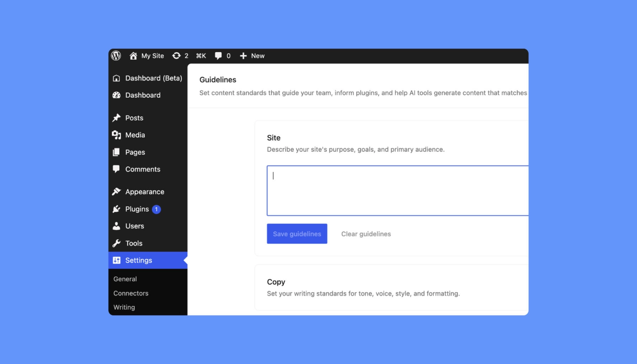Click the Site section heading

(x=274, y=138)
